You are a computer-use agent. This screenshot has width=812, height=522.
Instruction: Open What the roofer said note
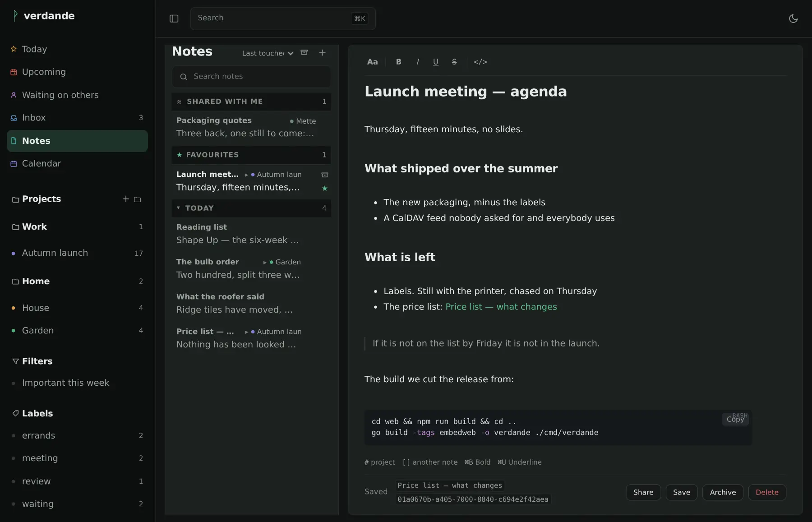pyautogui.click(x=251, y=303)
